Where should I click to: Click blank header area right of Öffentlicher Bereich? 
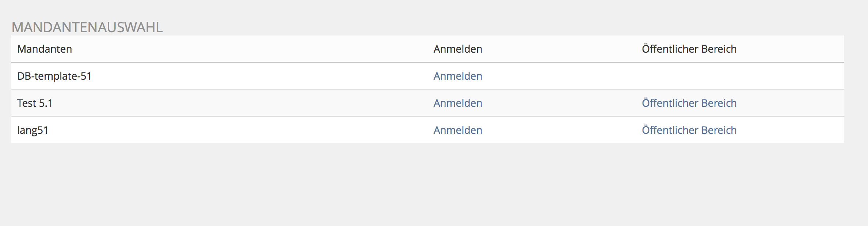tap(793, 49)
